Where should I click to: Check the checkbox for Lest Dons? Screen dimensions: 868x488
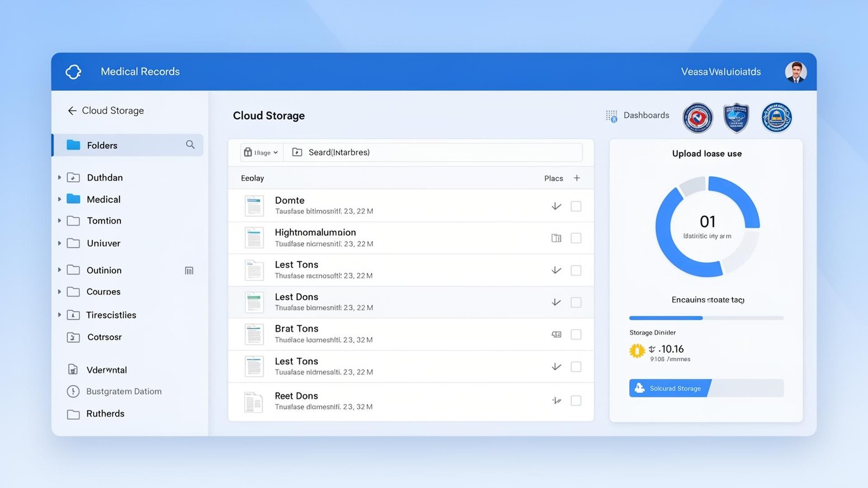576,302
